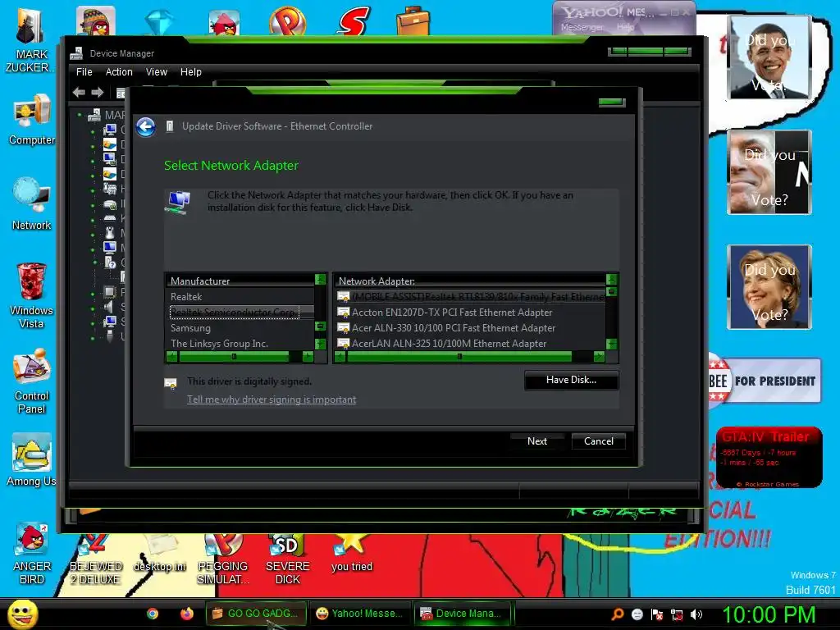Click Device Manager toolbar forward arrow
Screen dimensions: 840x630
pos(97,93)
